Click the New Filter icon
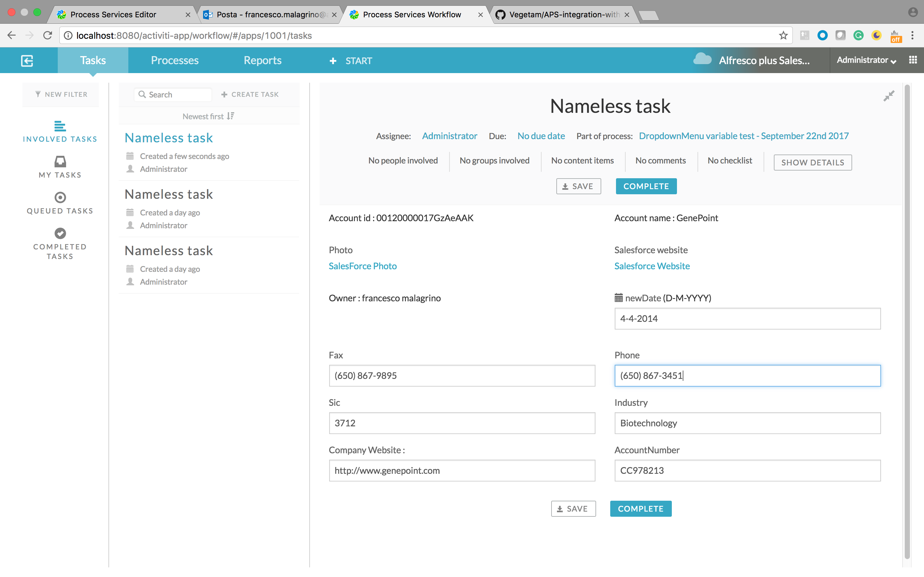924x577 pixels. [38, 94]
